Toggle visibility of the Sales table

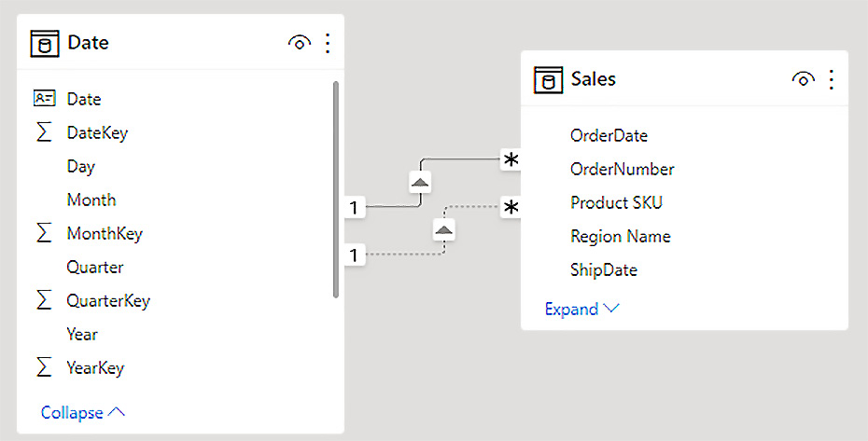[803, 79]
